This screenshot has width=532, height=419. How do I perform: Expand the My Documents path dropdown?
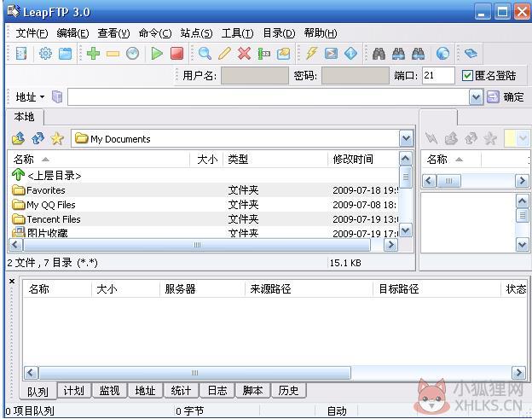click(x=406, y=138)
